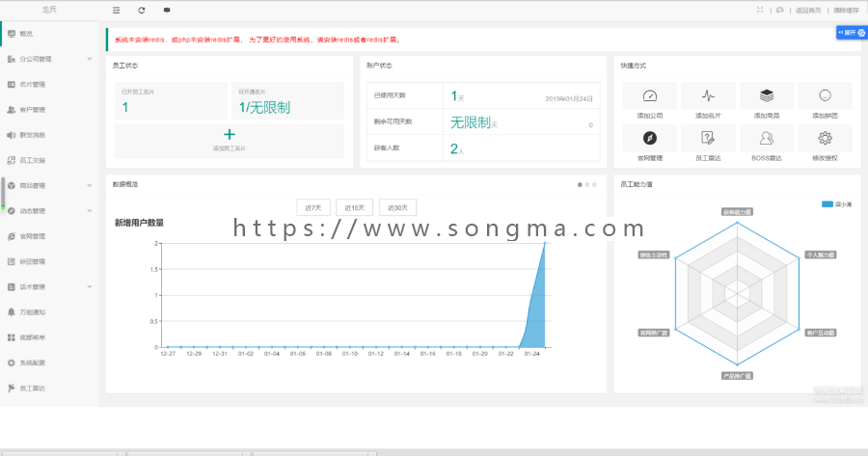Expand 动态管理 submenu arrow
The image size is (868, 456).
[90, 211]
